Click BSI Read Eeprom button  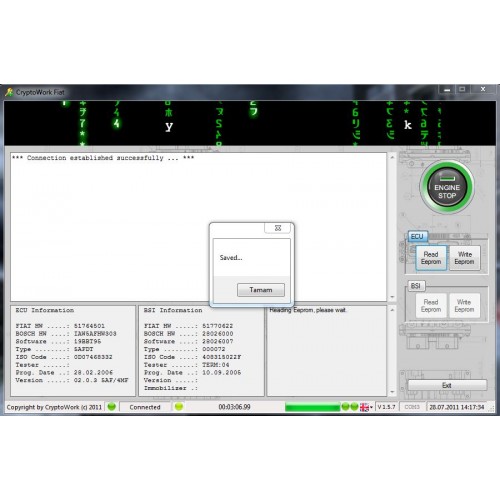[431, 306]
